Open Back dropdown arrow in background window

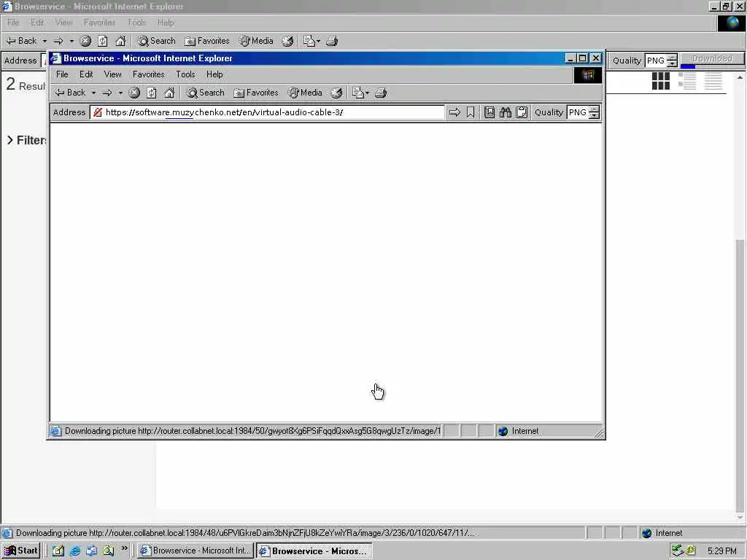tap(44, 41)
